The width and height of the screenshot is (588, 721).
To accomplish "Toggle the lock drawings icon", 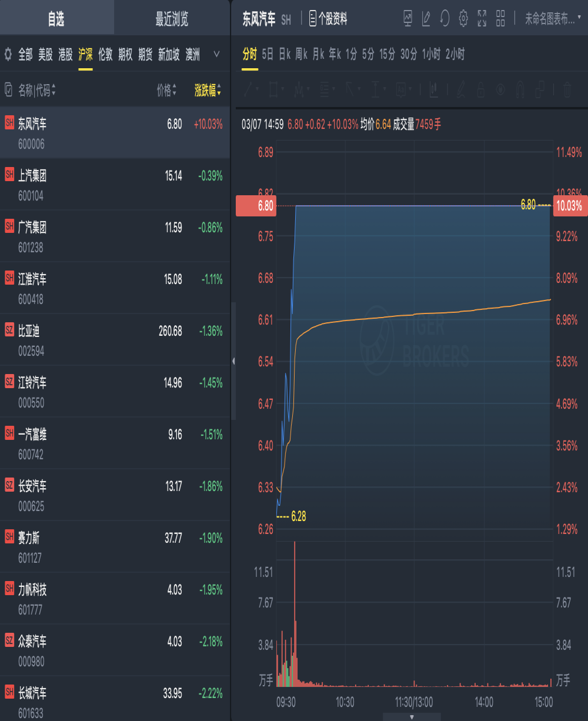I will pos(480,89).
